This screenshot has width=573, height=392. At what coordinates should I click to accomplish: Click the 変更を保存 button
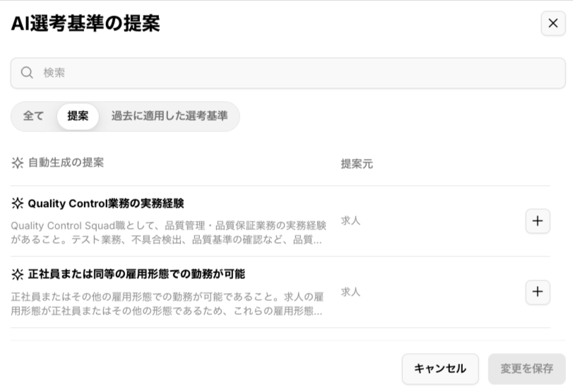coord(526,369)
